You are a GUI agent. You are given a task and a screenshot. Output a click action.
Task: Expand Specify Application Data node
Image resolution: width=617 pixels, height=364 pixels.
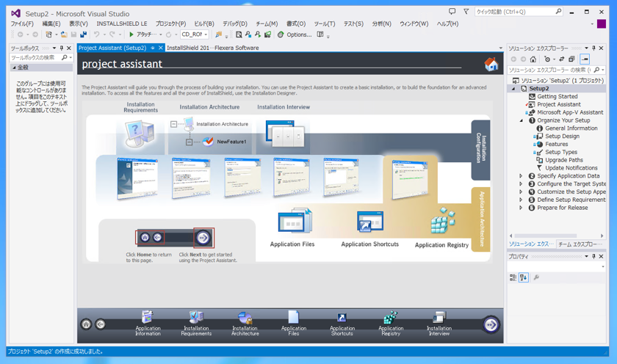tap(521, 176)
